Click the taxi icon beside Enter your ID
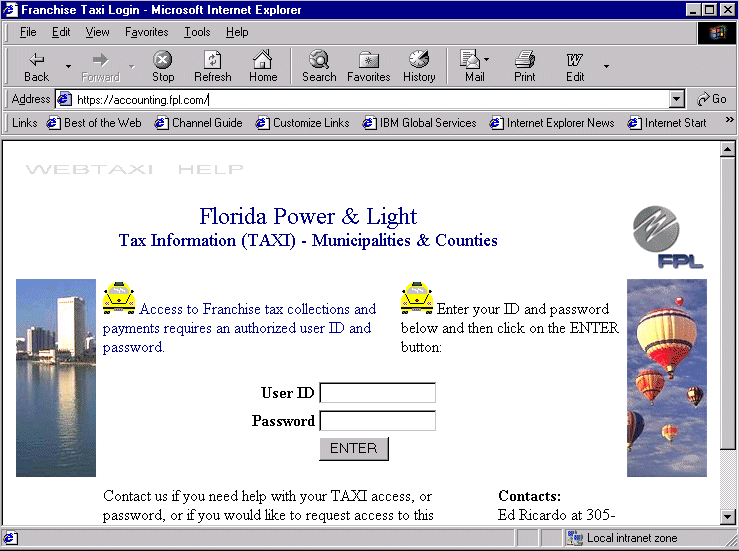The width and height of the screenshot is (739, 551). coord(417,298)
